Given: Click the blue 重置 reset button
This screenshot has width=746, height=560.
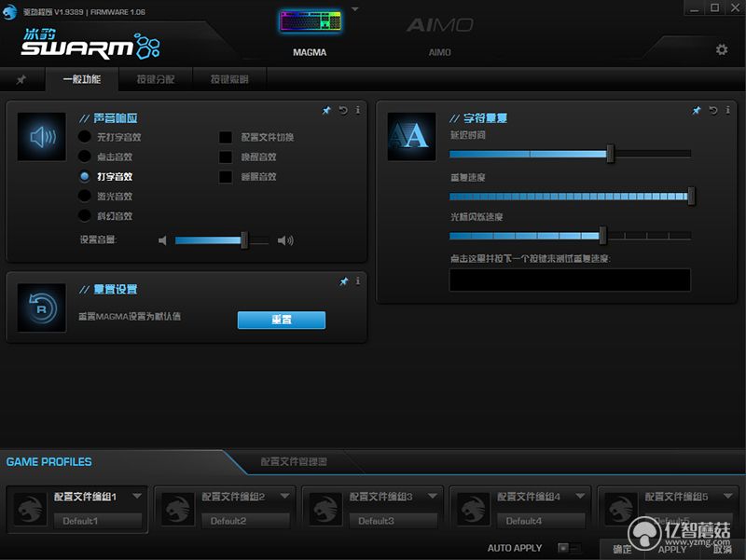Looking at the screenshot, I should click(x=282, y=320).
